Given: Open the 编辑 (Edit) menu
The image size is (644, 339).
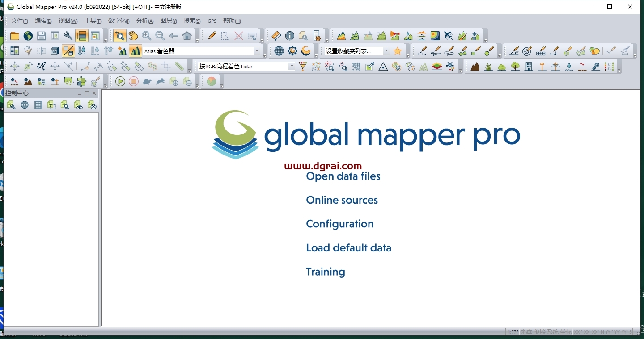Looking at the screenshot, I should (x=43, y=21).
